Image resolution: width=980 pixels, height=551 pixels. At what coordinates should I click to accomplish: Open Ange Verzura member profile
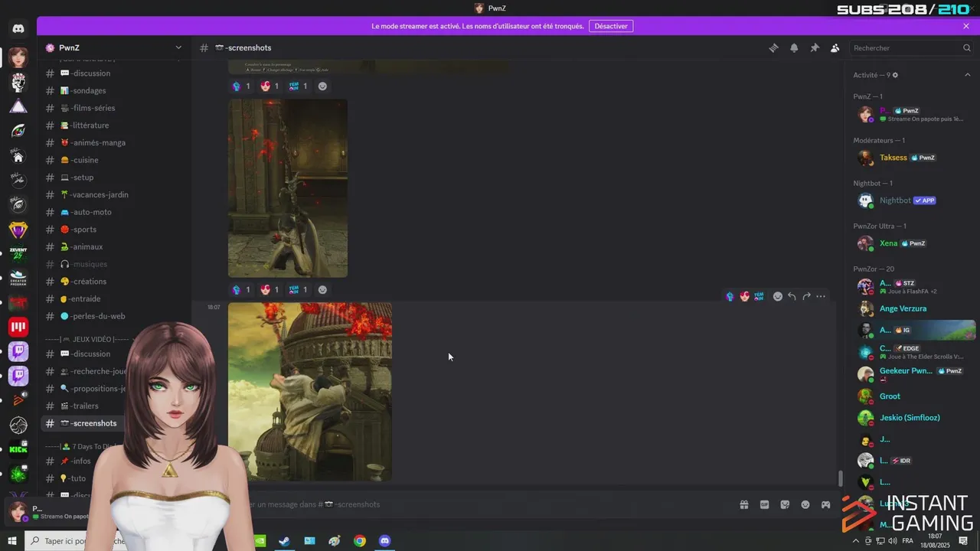pos(911,308)
